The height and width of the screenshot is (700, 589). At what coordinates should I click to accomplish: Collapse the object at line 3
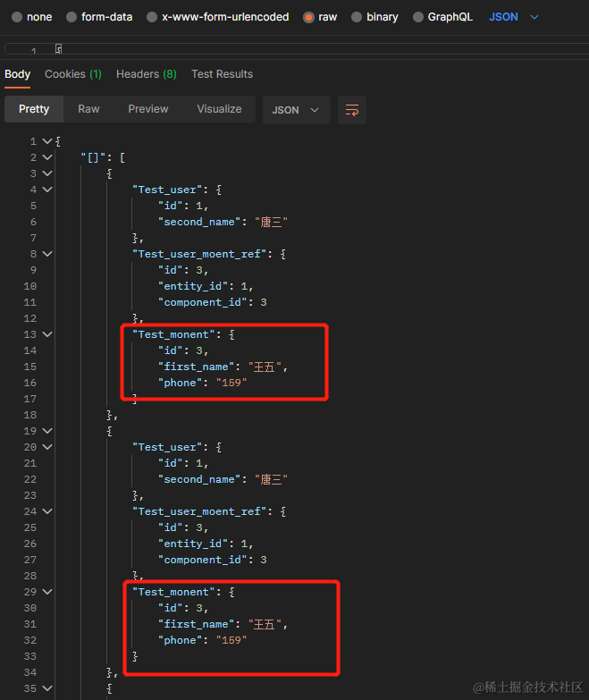coord(47,173)
